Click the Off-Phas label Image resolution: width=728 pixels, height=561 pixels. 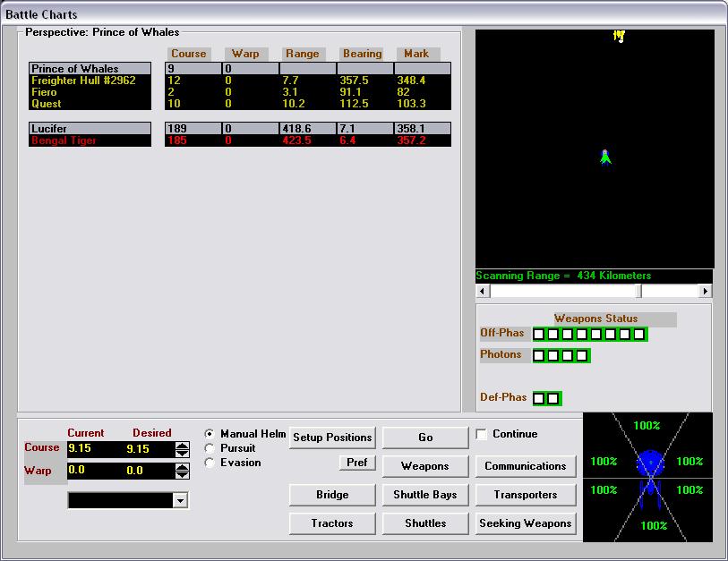pyautogui.click(x=501, y=333)
